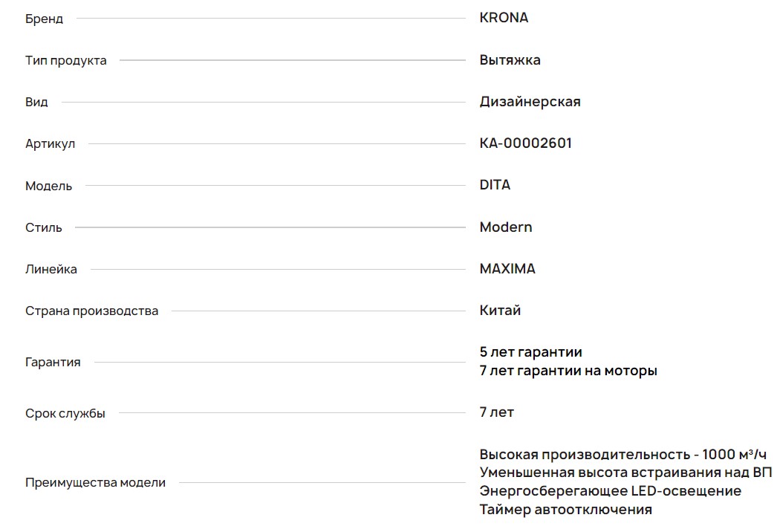Select the "Стиль" label
Viewport: 780px width, 532px height.
[44, 227]
